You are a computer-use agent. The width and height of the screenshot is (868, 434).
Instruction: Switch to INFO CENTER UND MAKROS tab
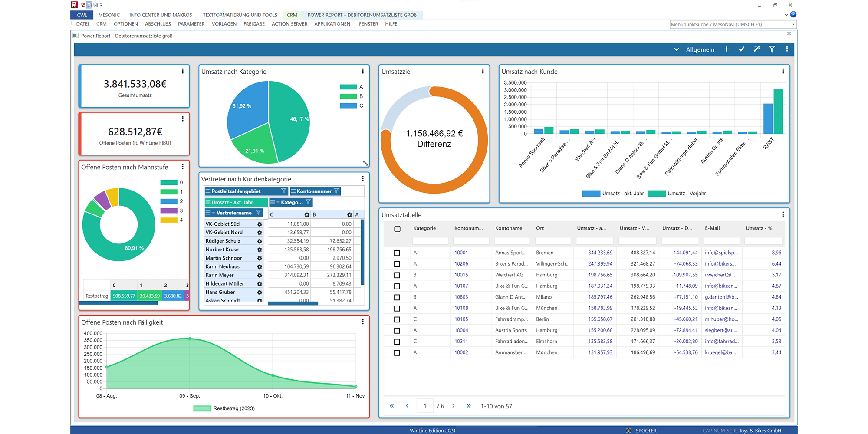coord(161,15)
